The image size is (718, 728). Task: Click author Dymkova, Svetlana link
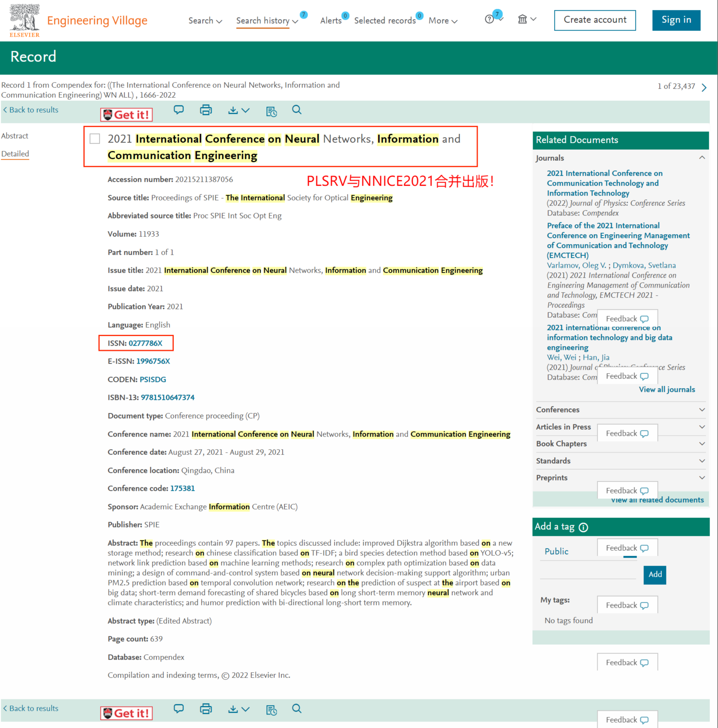coord(644,265)
